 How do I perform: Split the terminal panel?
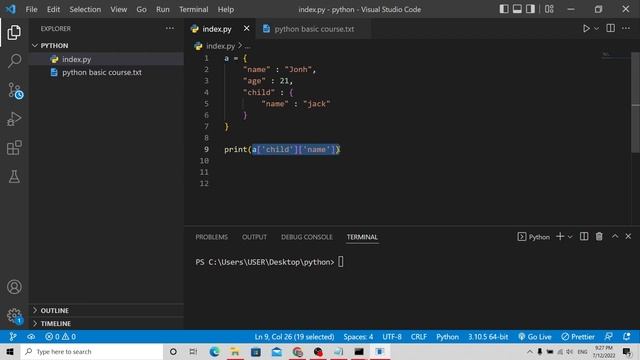tap(584, 236)
